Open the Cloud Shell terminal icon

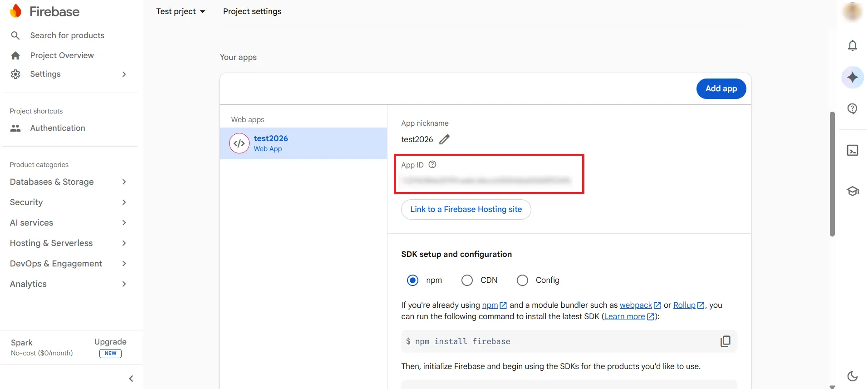[853, 150]
